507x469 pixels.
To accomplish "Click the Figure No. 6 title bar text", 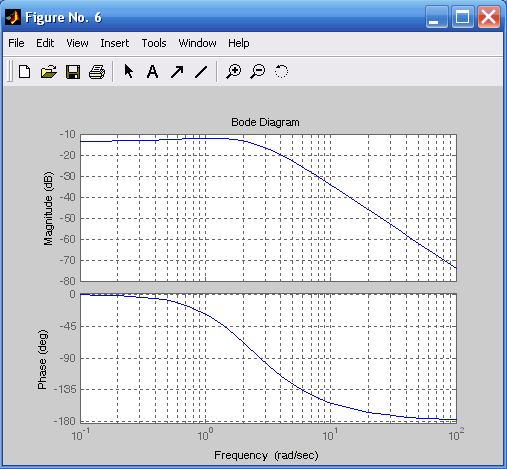I will point(63,17).
